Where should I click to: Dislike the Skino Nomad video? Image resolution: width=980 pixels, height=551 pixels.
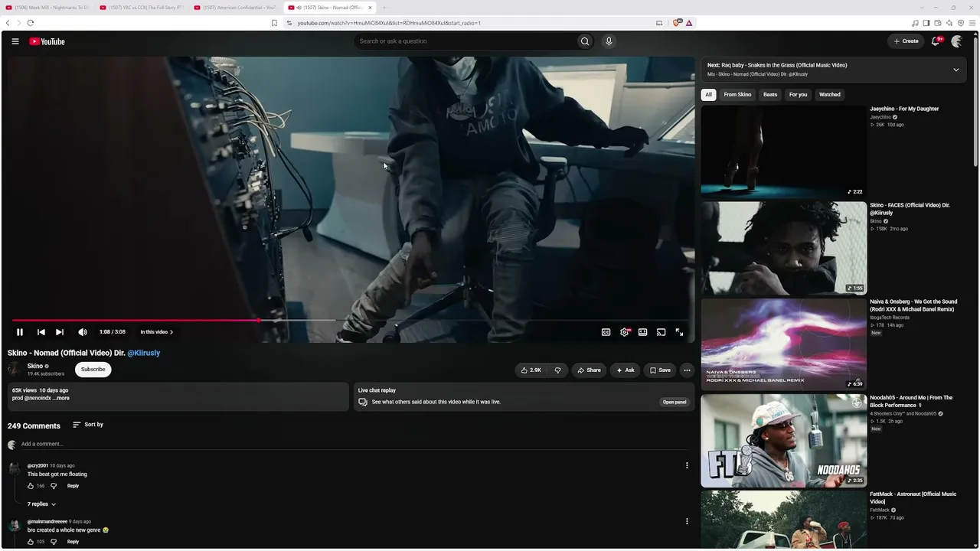[557, 370]
